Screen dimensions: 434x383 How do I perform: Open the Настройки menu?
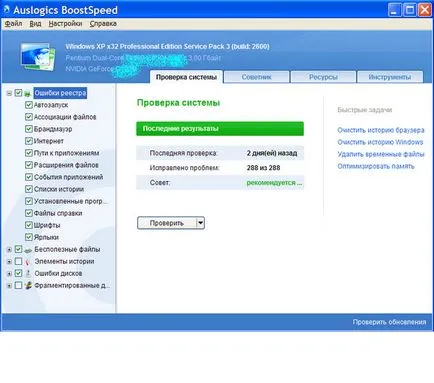pyautogui.click(x=65, y=24)
